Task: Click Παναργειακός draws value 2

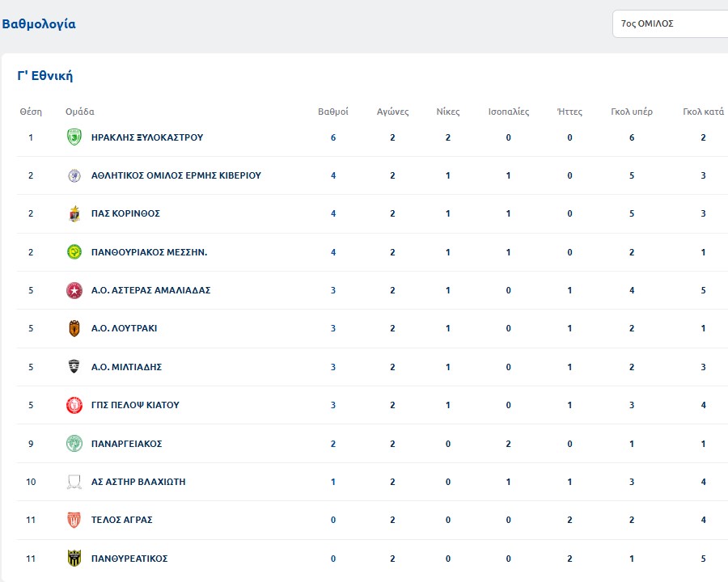Action: coord(509,444)
